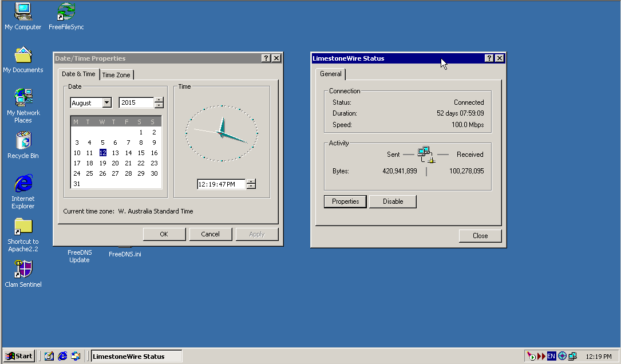Screen dimensions: 621x364
Task: Decrease the year with the down arrow
Action: click(159, 105)
